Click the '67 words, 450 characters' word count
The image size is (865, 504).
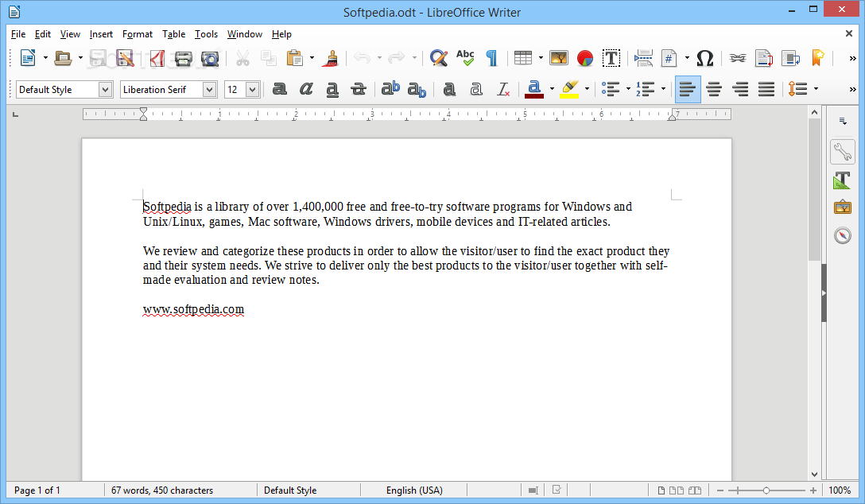[162, 490]
